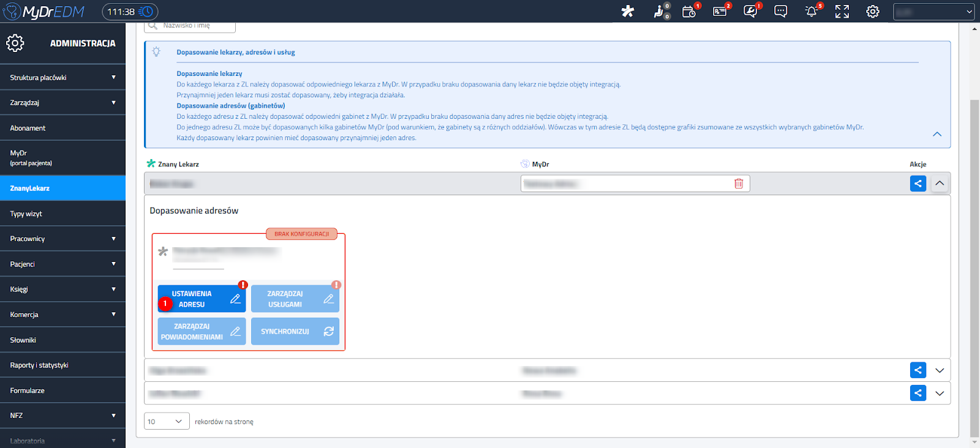Open the Formularze section
The width and height of the screenshot is (980, 448).
62,390
